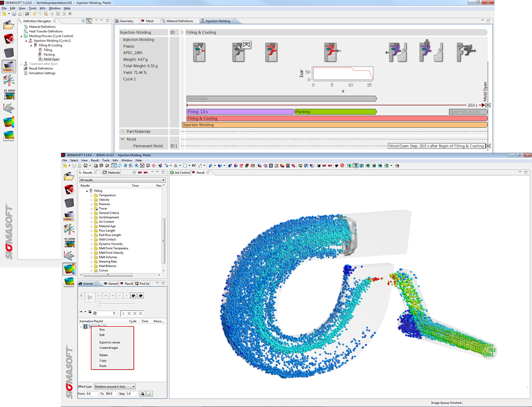Click the first mold filling step icon

pyautogui.click(x=199, y=52)
